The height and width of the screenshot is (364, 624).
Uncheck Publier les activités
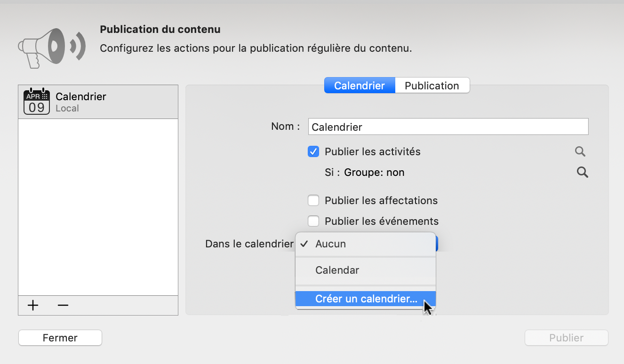point(313,151)
